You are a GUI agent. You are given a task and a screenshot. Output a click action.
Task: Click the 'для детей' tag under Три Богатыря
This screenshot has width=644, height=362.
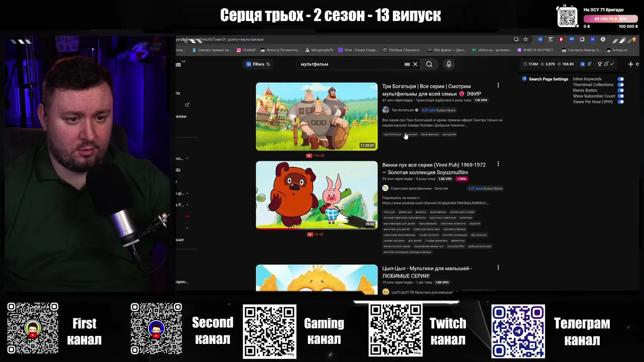[449, 134]
